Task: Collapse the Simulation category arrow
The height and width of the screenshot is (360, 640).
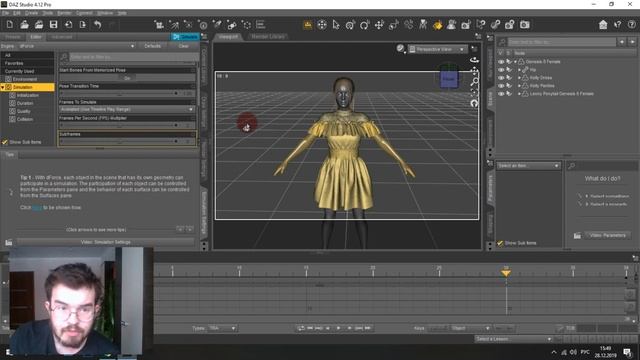Action: (x=3, y=87)
